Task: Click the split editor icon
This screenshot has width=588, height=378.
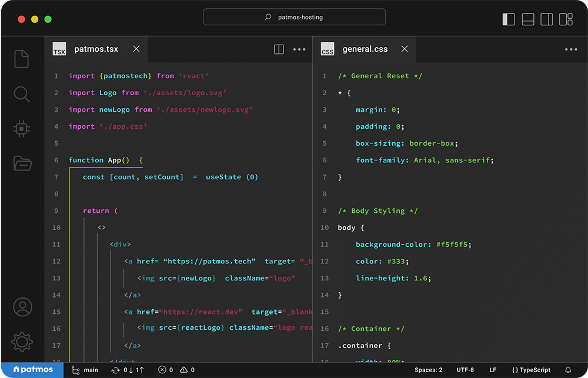Action: point(279,49)
